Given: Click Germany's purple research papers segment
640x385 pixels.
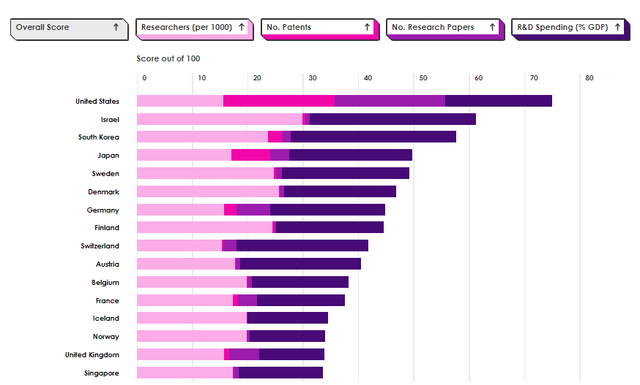Looking at the screenshot, I should tap(253, 210).
